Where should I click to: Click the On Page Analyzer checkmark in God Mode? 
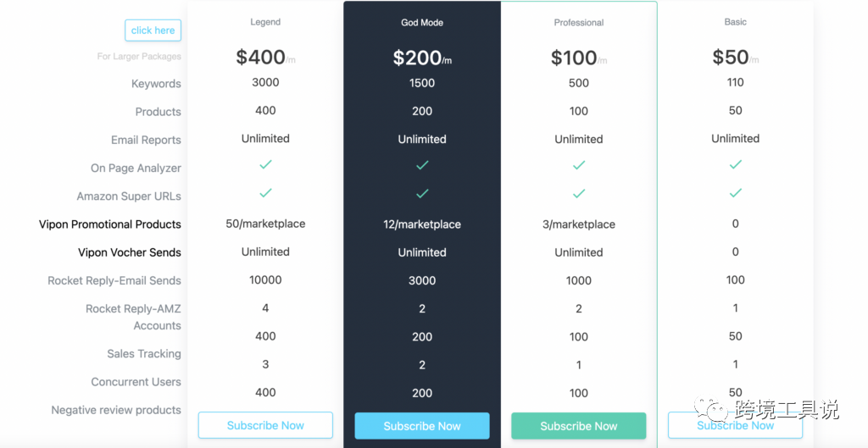(x=422, y=165)
